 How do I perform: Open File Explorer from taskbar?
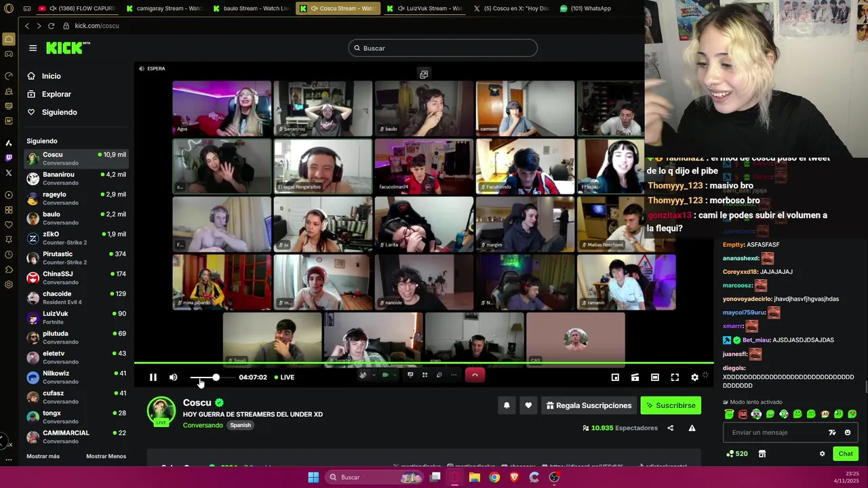coord(475,477)
